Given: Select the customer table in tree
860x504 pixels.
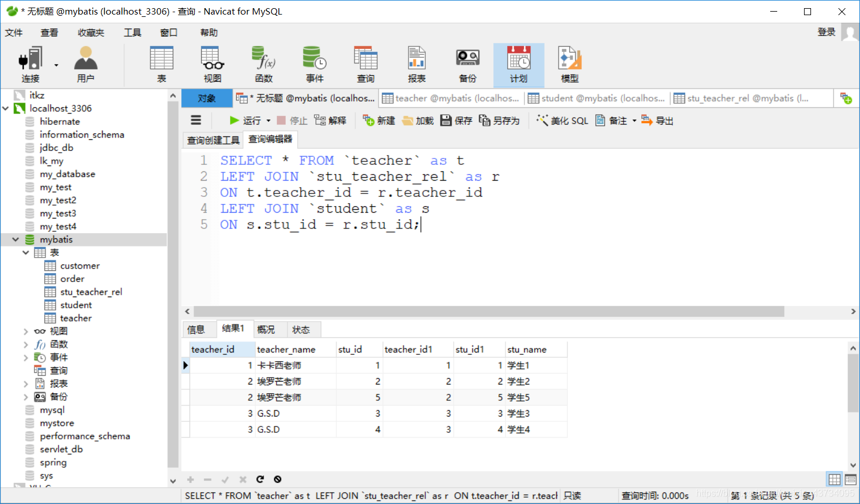Looking at the screenshot, I should click(x=80, y=266).
